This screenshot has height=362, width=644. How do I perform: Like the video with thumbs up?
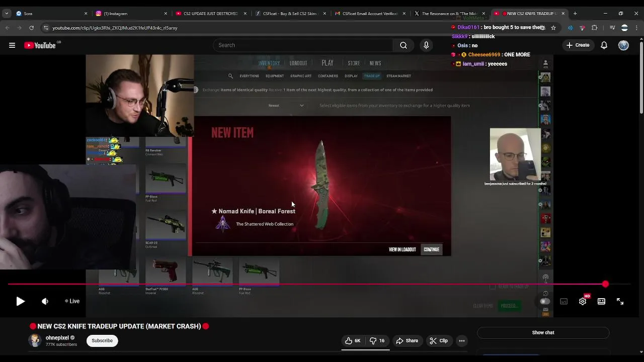coord(353,341)
